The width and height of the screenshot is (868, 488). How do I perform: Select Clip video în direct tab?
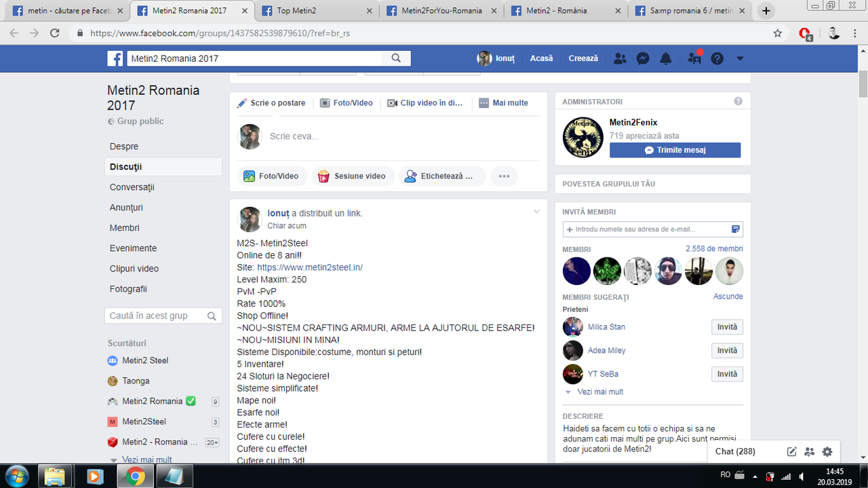pyautogui.click(x=425, y=103)
